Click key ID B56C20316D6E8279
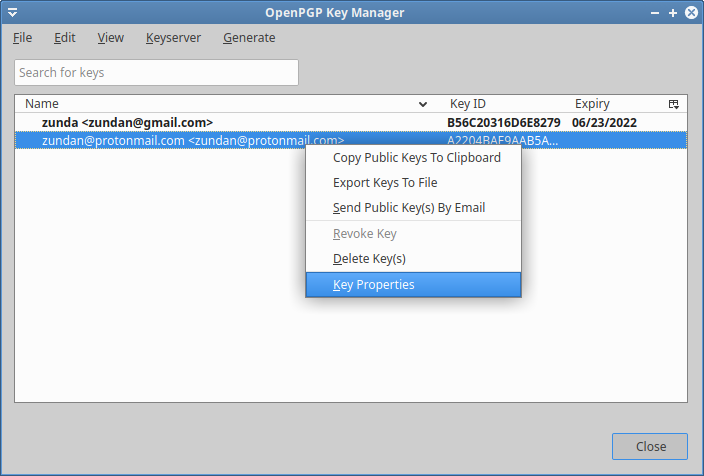 [x=504, y=123]
